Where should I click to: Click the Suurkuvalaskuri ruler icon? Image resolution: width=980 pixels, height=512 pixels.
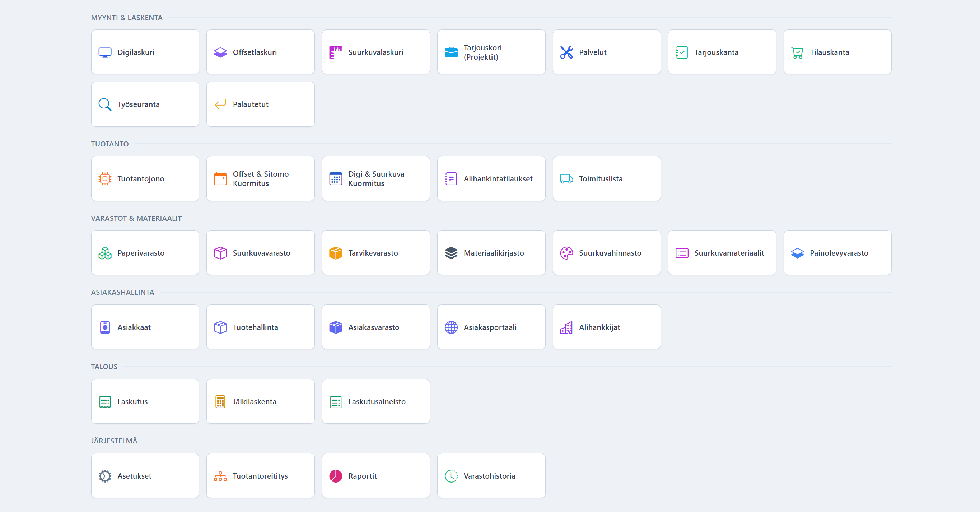tap(336, 52)
